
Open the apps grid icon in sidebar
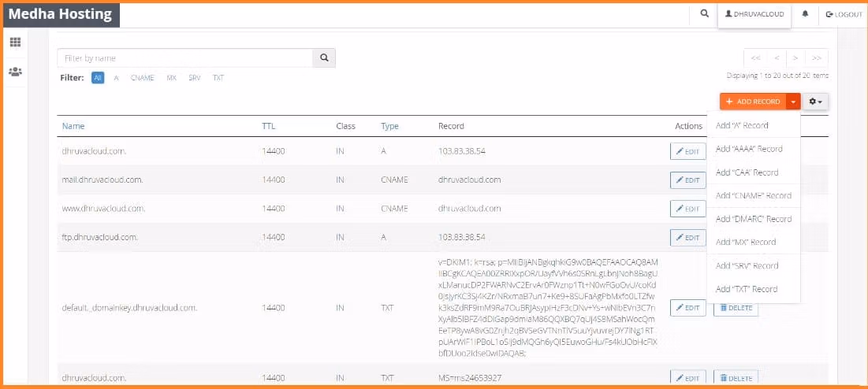coord(15,42)
